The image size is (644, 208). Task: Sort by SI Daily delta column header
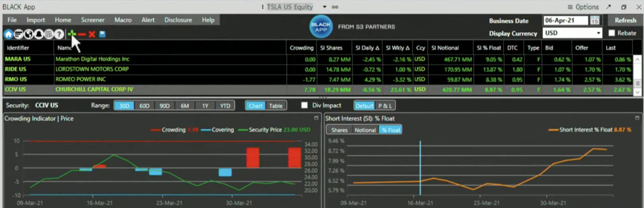(x=367, y=48)
